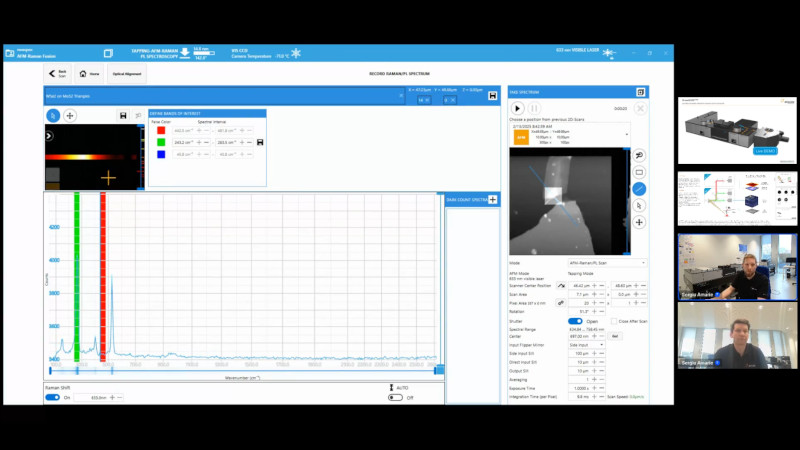Click the crosshair move tool beside AFM image

640,222
